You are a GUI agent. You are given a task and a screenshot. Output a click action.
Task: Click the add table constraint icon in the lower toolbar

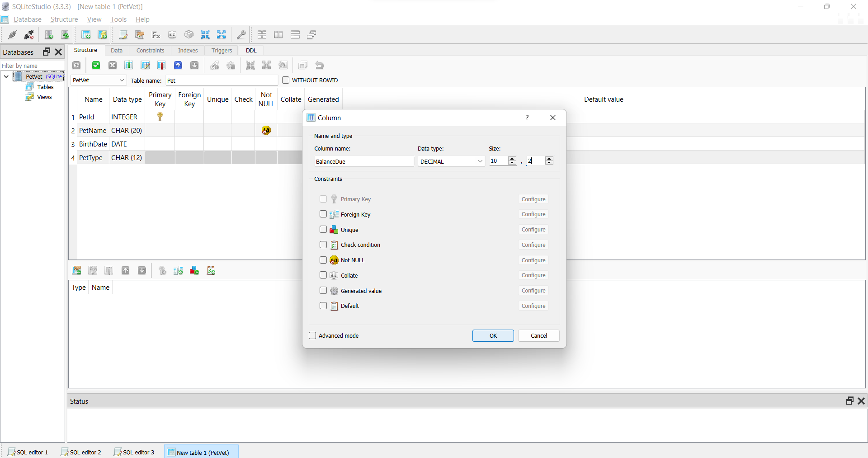pos(76,270)
